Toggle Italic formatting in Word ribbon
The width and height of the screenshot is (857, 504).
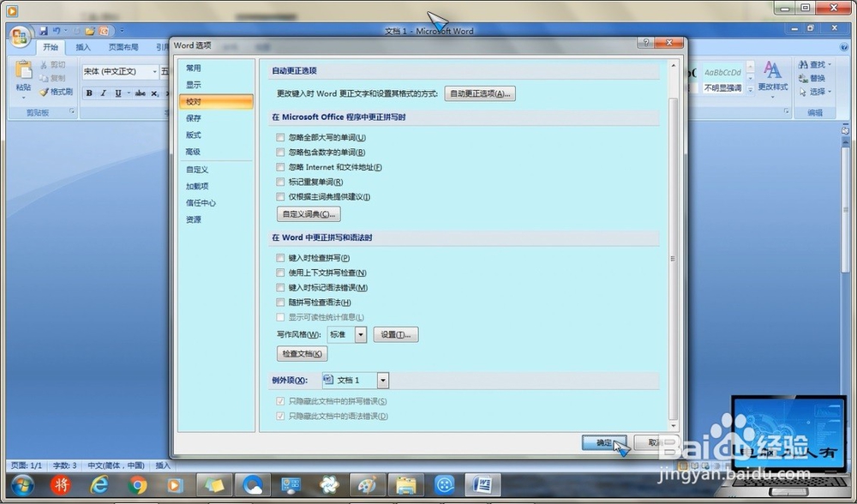click(104, 93)
